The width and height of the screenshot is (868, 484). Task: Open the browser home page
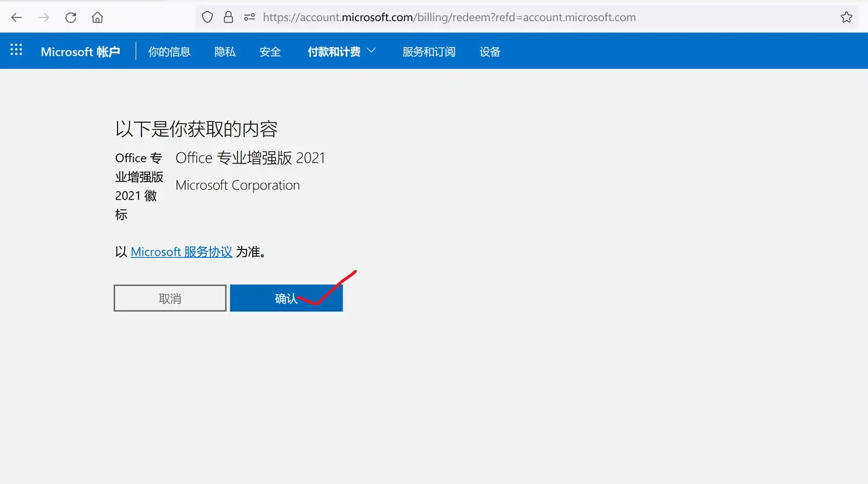click(97, 17)
